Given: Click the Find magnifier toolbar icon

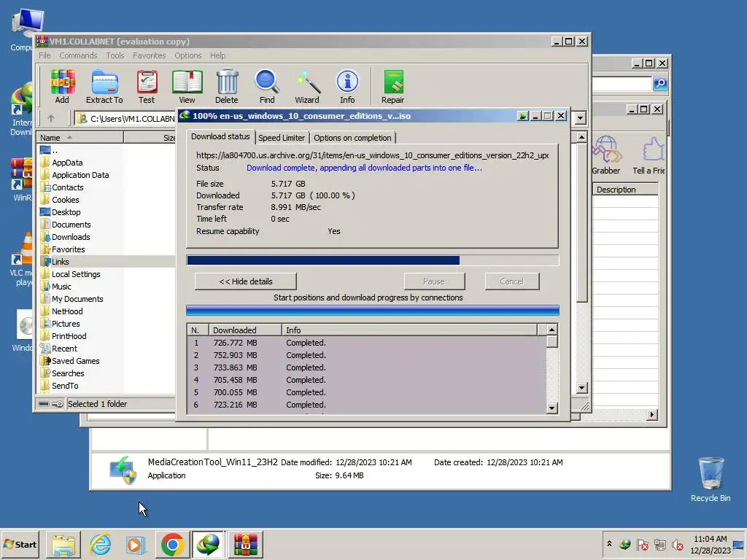Looking at the screenshot, I should tap(267, 86).
